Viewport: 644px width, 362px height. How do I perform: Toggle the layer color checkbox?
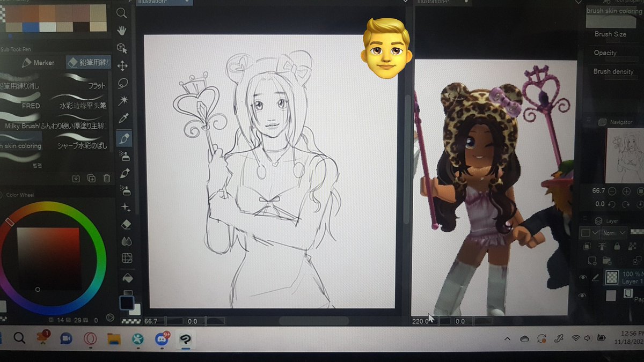586,233
